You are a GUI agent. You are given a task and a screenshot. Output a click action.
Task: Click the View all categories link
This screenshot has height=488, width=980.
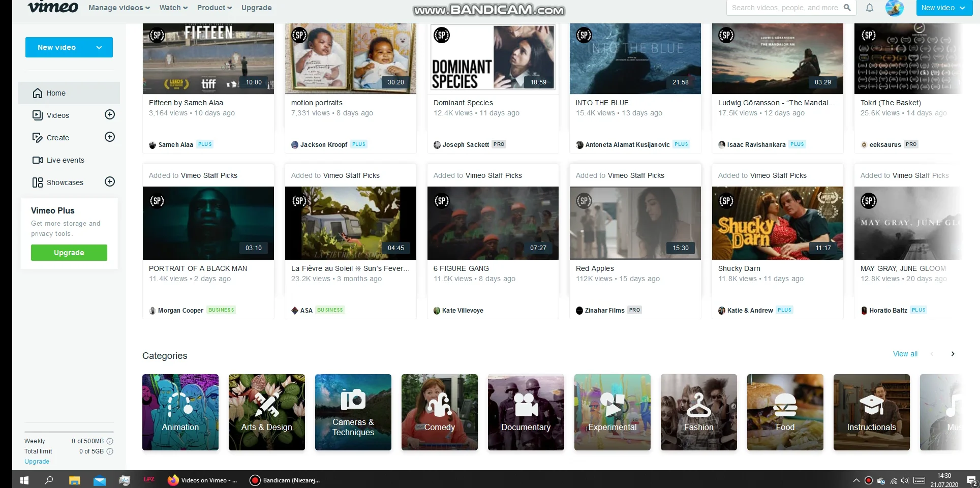point(904,354)
